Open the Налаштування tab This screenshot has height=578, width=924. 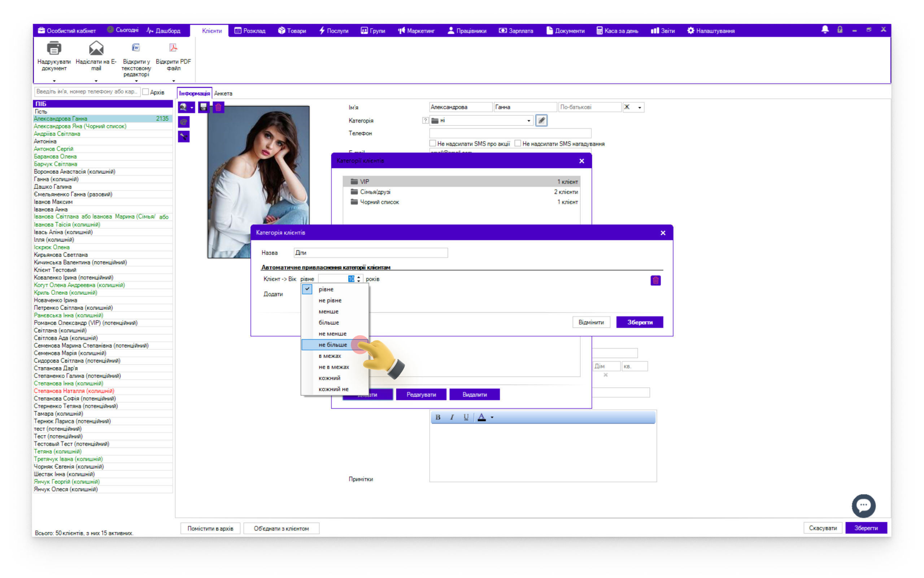[711, 31]
